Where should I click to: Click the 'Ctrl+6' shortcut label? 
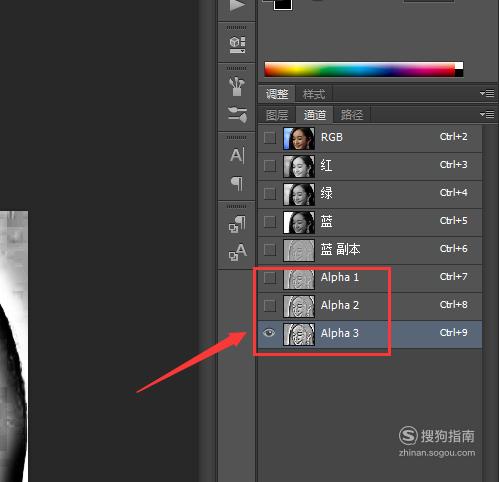[x=453, y=248]
